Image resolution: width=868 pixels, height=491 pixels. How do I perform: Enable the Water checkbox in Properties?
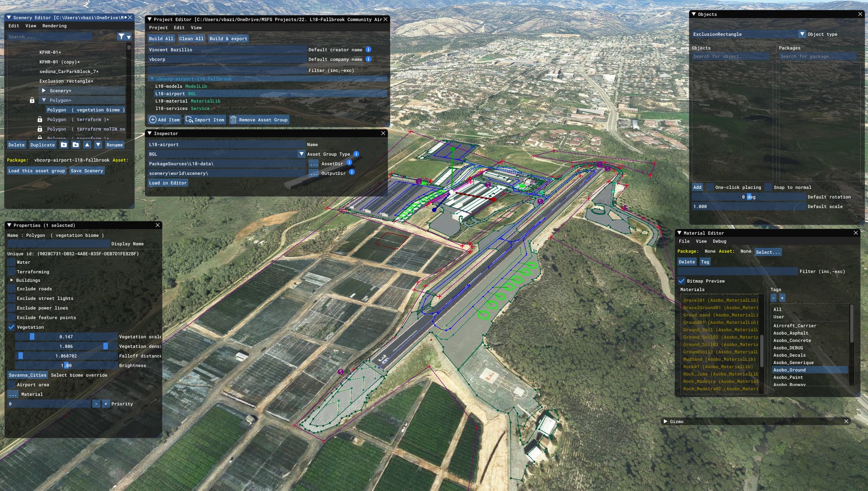pyautogui.click(x=11, y=262)
